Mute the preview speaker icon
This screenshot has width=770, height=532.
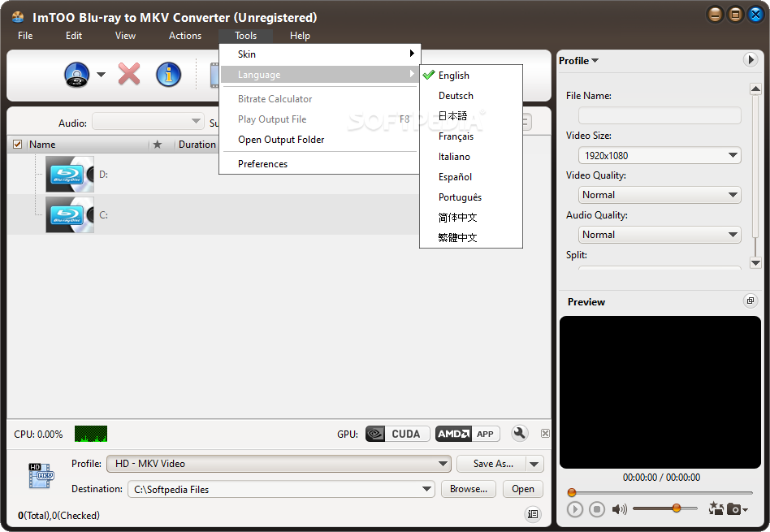(619, 509)
